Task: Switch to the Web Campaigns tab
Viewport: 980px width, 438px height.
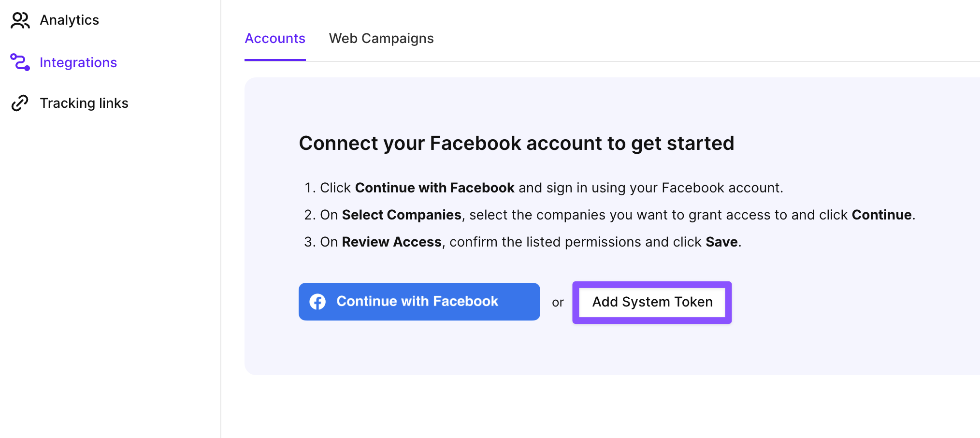Action: [x=381, y=38]
